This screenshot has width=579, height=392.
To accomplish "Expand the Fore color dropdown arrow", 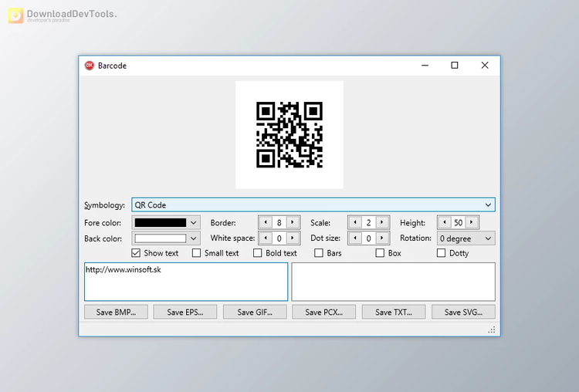I will [x=193, y=222].
